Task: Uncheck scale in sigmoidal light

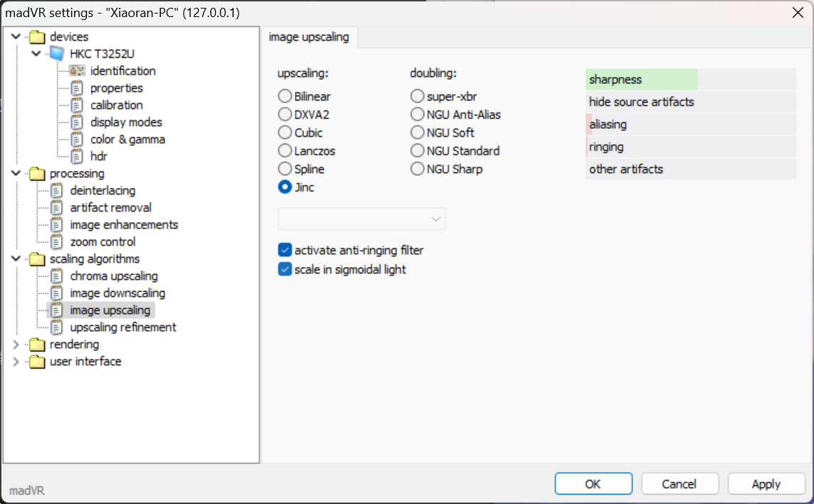Action: point(285,270)
